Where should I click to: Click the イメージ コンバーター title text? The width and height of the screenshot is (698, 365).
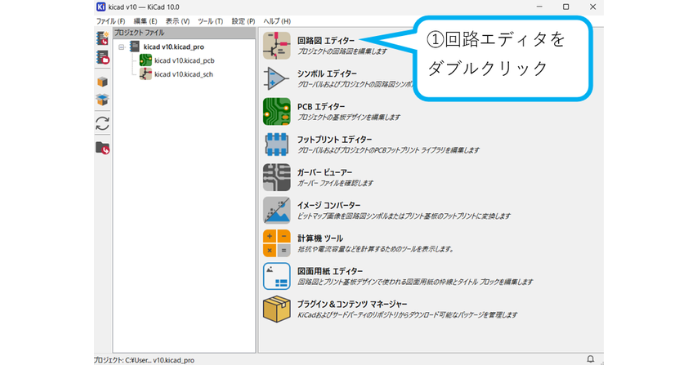pos(329,205)
